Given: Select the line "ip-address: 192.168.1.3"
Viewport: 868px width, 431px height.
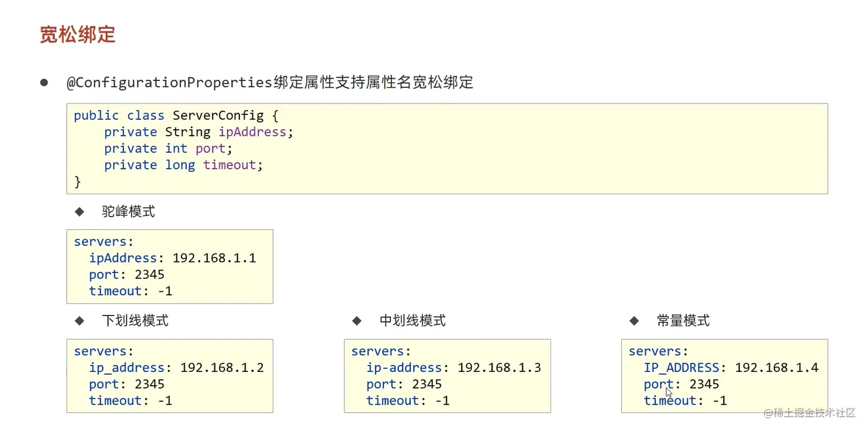Looking at the screenshot, I should [454, 368].
